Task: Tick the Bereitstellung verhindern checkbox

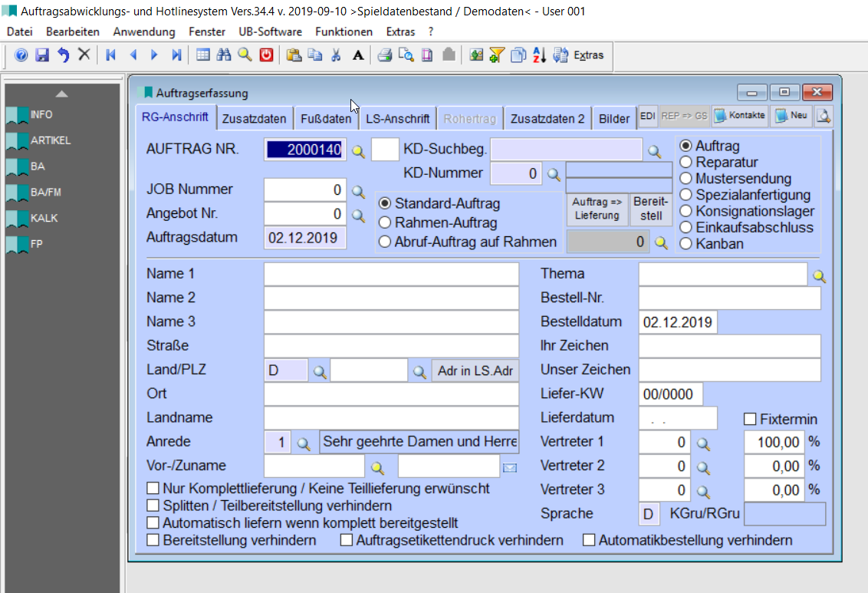Action: 153,541
